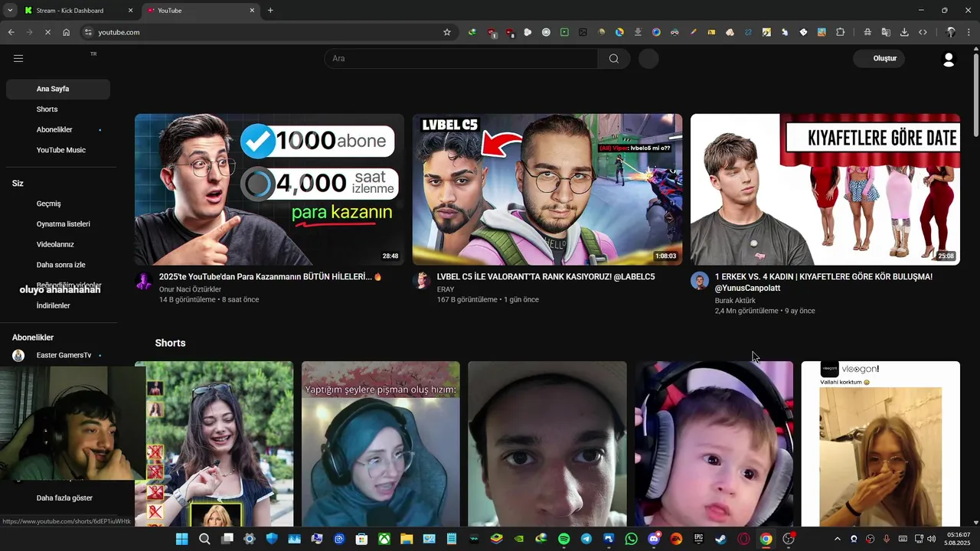Open the system tray volume icon

(931, 539)
